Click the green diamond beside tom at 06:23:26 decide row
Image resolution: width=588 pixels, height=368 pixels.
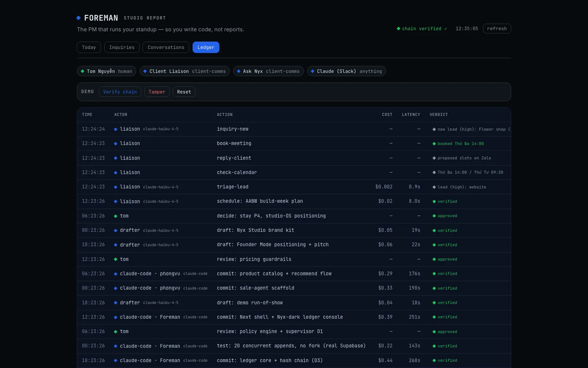[x=115, y=216]
